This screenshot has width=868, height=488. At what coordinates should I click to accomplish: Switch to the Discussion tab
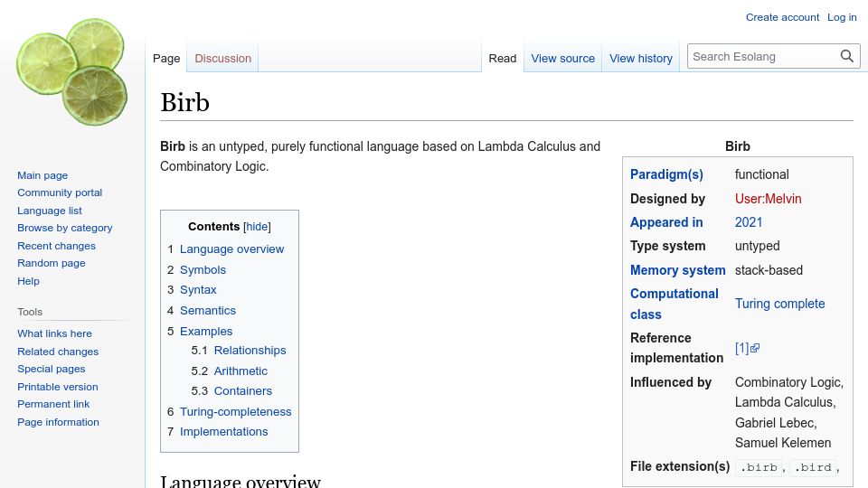[x=222, y=58]
